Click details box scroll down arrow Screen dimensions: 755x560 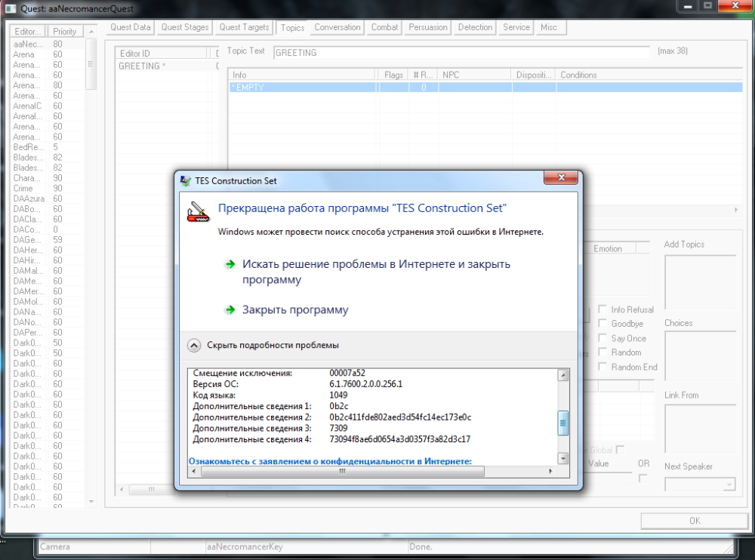pos(563,458)
